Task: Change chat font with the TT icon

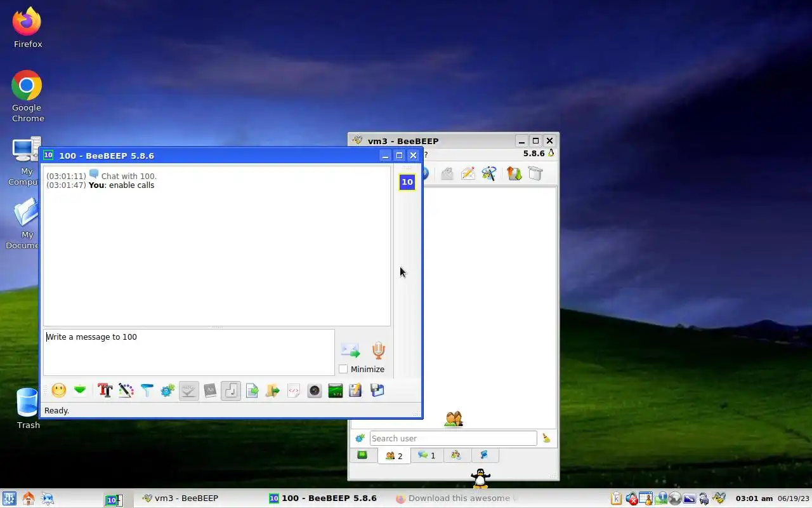Action: point(105,391)
